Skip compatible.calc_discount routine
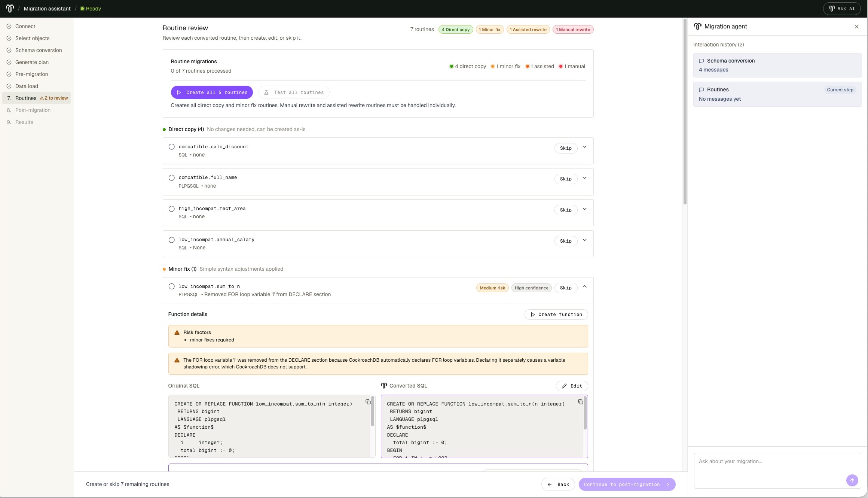Screen dimensions: 868x498 point(566,148)
